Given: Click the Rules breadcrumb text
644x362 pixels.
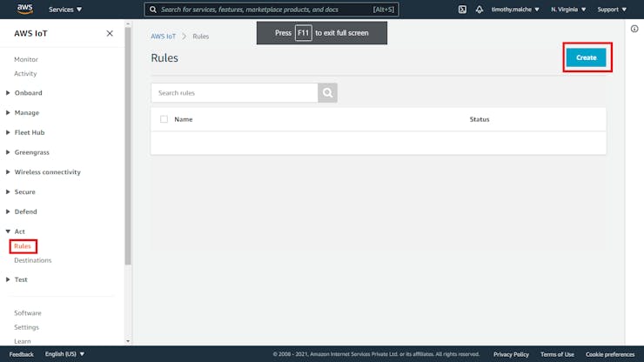Looking at the screenshot, I should tap(200, 37).
